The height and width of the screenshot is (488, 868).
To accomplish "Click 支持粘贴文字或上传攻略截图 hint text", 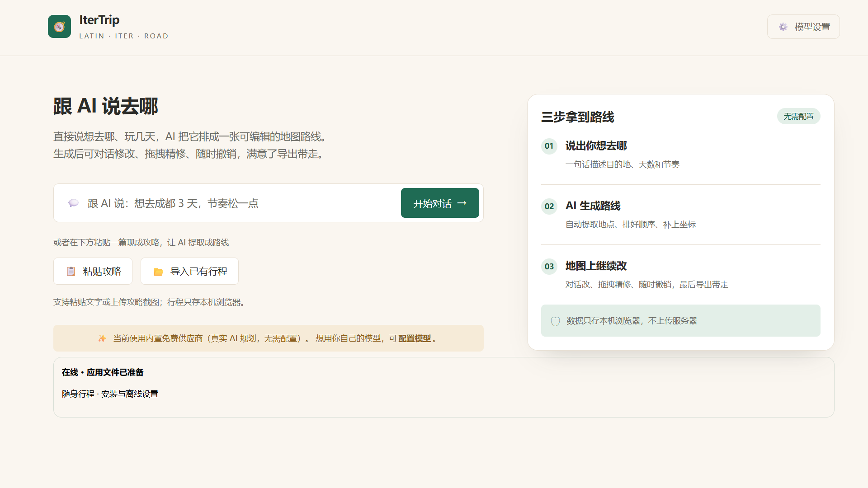I will point(151,302).
